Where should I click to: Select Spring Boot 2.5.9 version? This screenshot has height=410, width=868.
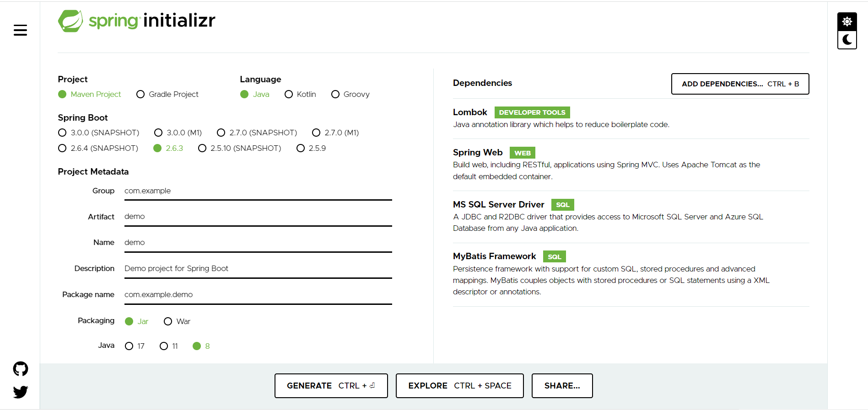311,148
